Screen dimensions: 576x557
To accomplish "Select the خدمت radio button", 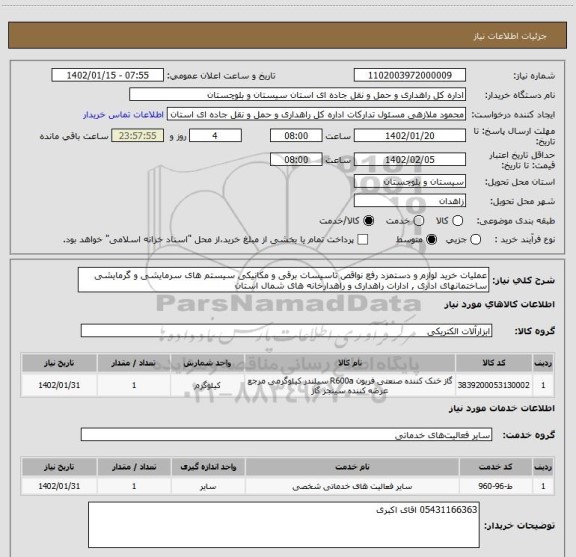I will coord(419,221).
